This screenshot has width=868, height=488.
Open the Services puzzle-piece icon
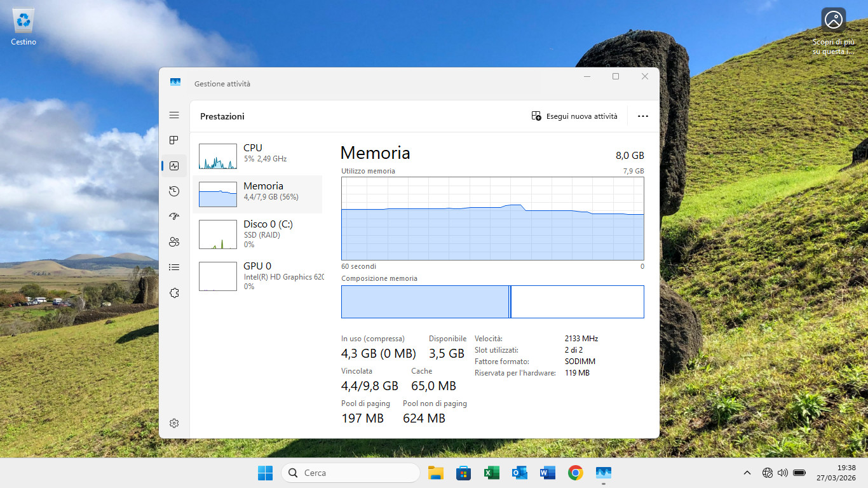tap(174, 293)
